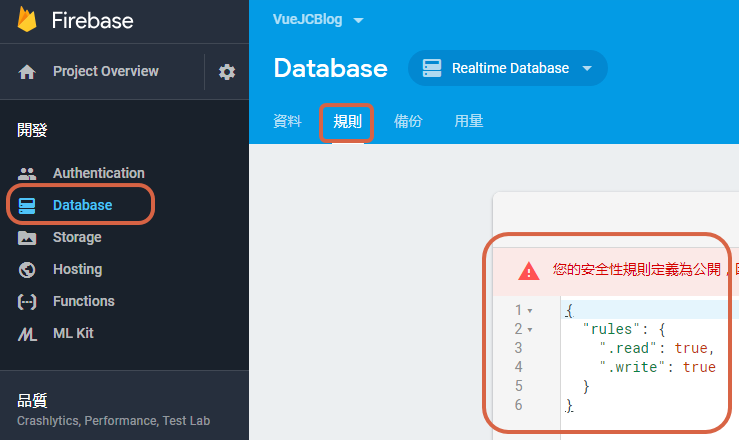The image size is (739, 440).
Task: Click line number 3 in the gutter
Action: point(518,348)
